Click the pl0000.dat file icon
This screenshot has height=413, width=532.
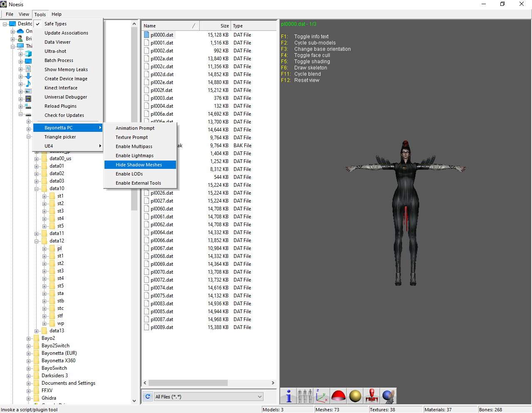click(x=147, y=35)
